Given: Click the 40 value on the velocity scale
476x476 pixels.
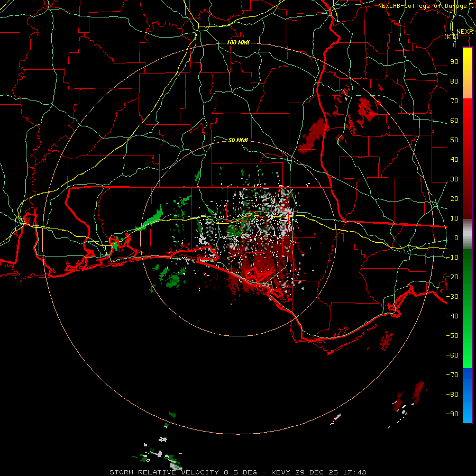Looking at the screenshot, I should tap(454, 159).
